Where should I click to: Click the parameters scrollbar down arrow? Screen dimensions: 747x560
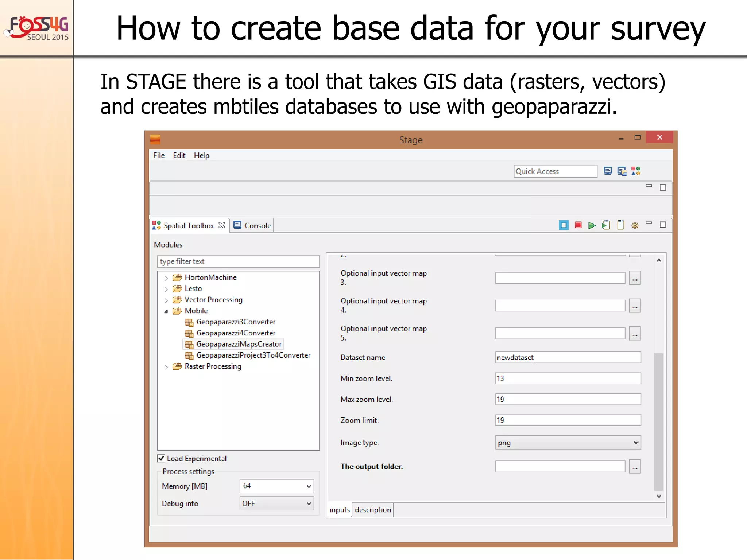(659, 496)
